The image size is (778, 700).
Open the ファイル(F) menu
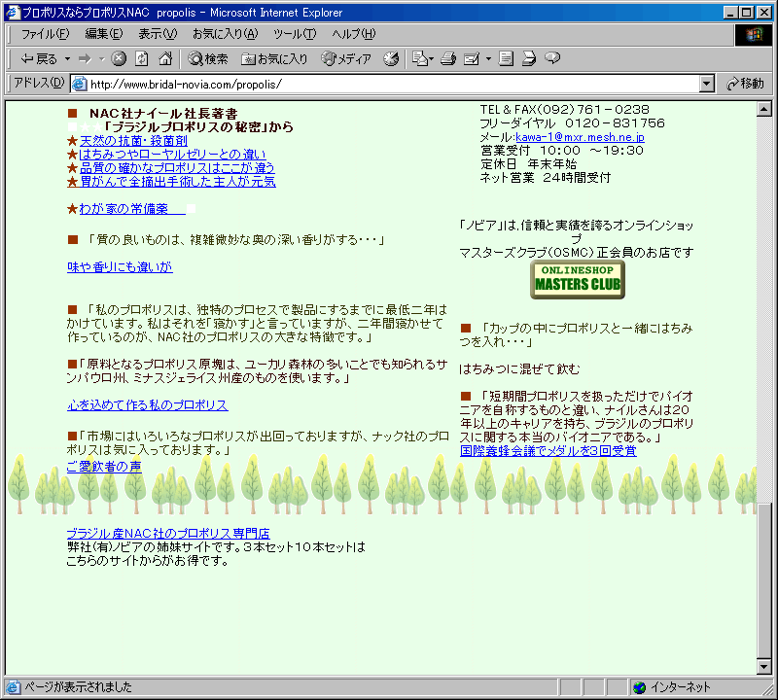coord(45,34)
